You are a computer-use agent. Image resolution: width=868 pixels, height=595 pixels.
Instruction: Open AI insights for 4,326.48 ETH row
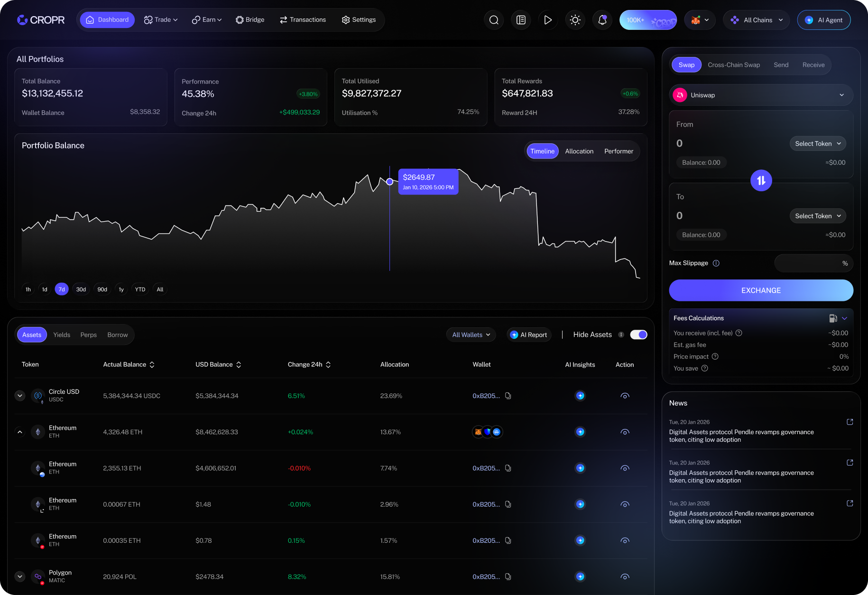pyautogui.click(x=580, y=432)
